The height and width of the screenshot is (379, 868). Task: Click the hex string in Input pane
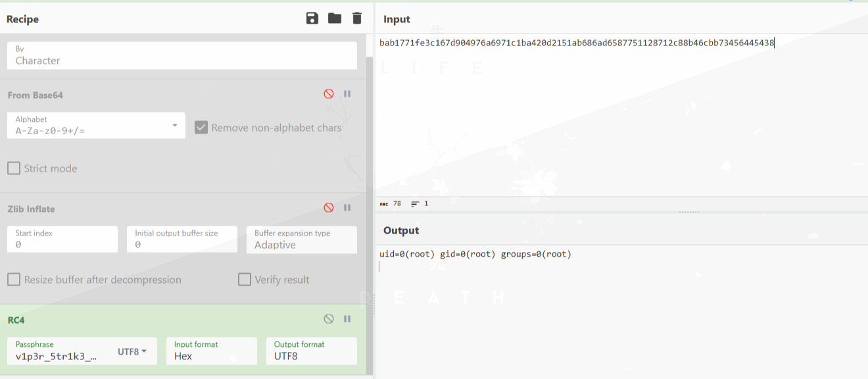coord(576,43)
